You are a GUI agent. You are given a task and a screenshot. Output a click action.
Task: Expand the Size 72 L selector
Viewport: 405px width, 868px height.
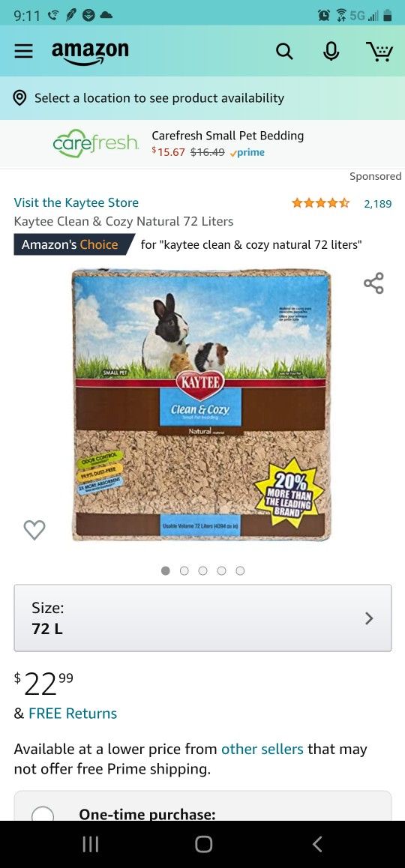click(202, 618)
